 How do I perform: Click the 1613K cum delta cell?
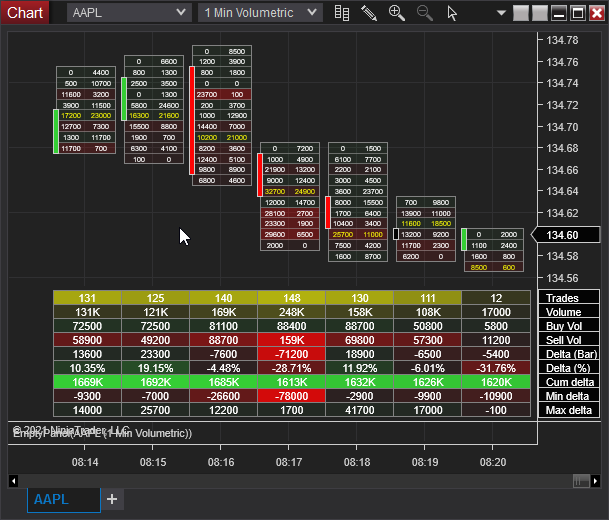[x=292, y=382]
